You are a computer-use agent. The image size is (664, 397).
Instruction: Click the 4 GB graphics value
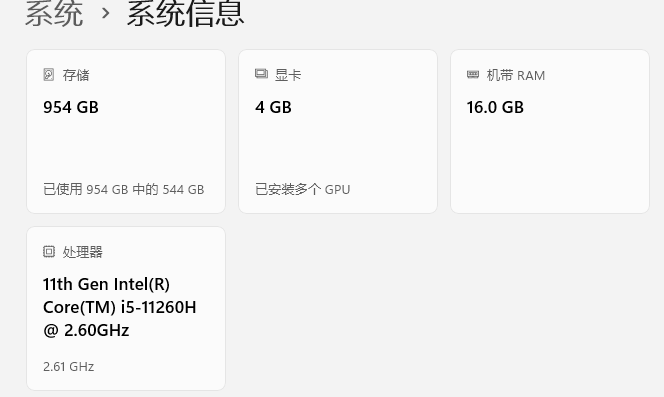tap(273, 107)
